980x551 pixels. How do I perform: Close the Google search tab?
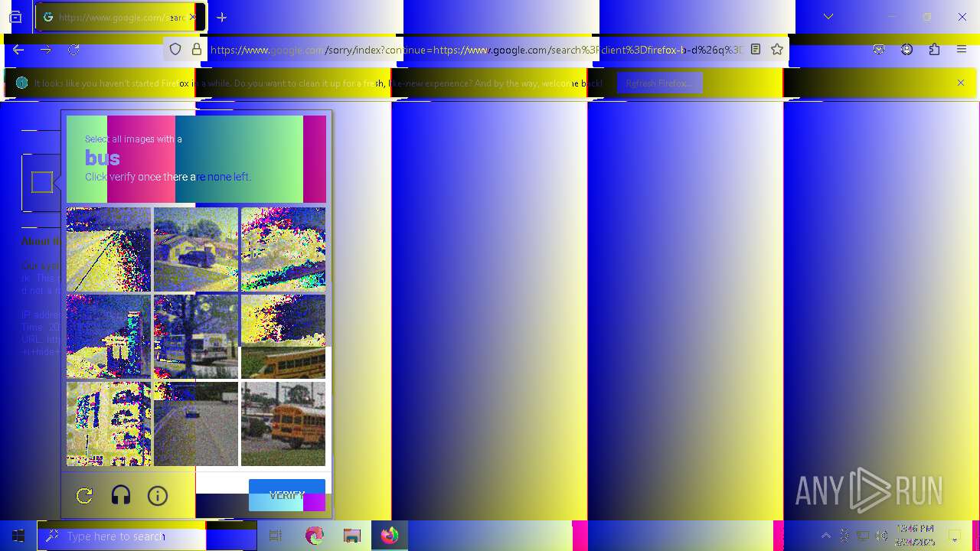[193, 17]
